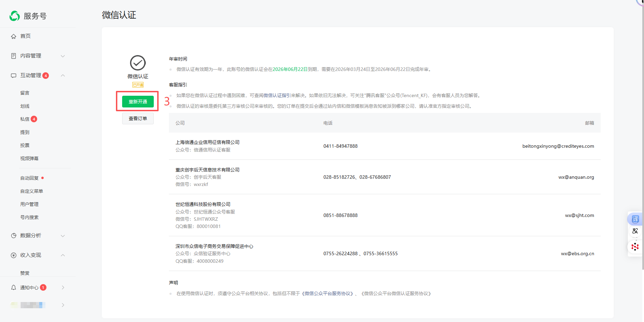Click the 重新开通 green button
The height and width of the screenshot is (322, 644).
click(x=138, y=102)
